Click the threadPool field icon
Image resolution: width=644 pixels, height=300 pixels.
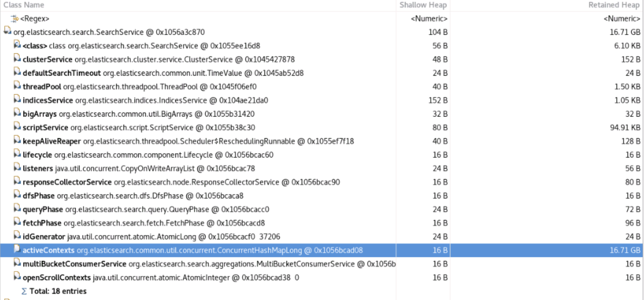pyautogui.click(x=17, y=86)
